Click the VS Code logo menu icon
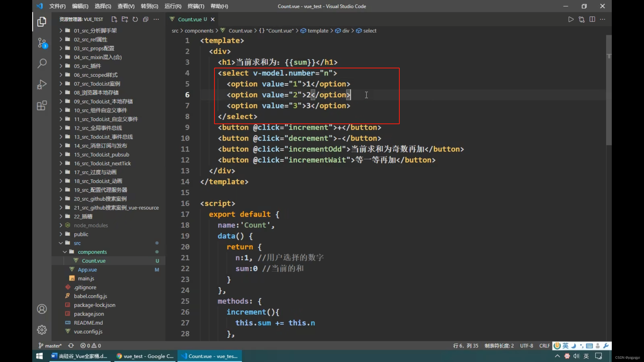The width and height of the screenshot is (644, 362). tap(40, 6)
